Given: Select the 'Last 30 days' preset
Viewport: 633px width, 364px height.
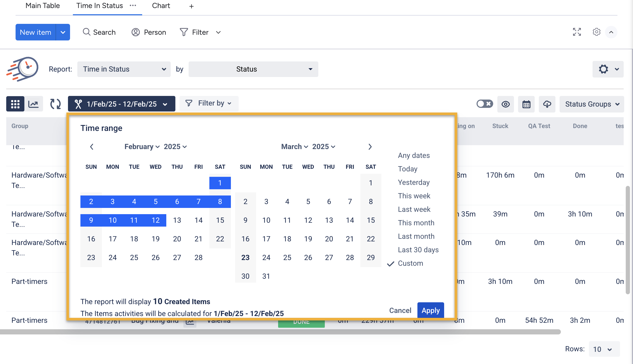Looking at the screenshot, I should (x=418, y=250).
